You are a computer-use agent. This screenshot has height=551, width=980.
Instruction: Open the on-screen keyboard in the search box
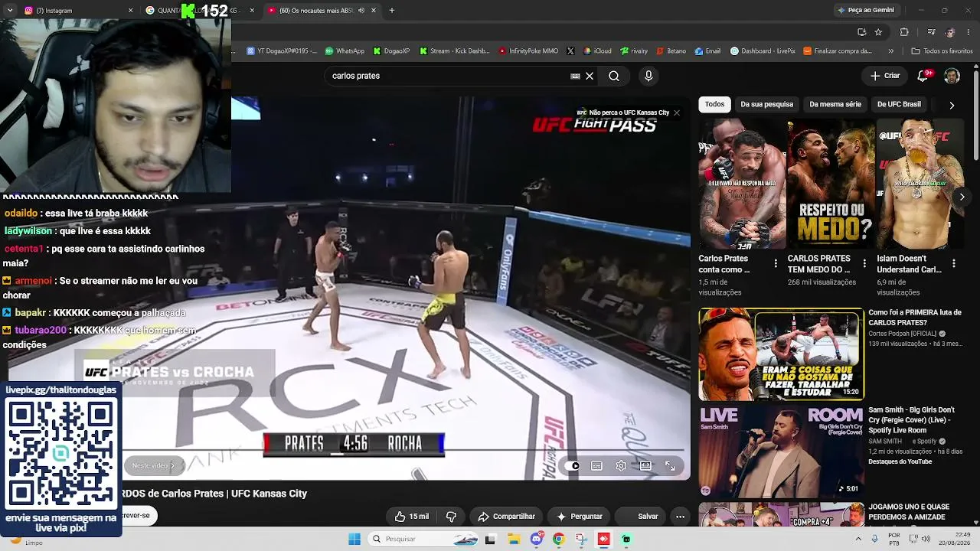[575, 76]
